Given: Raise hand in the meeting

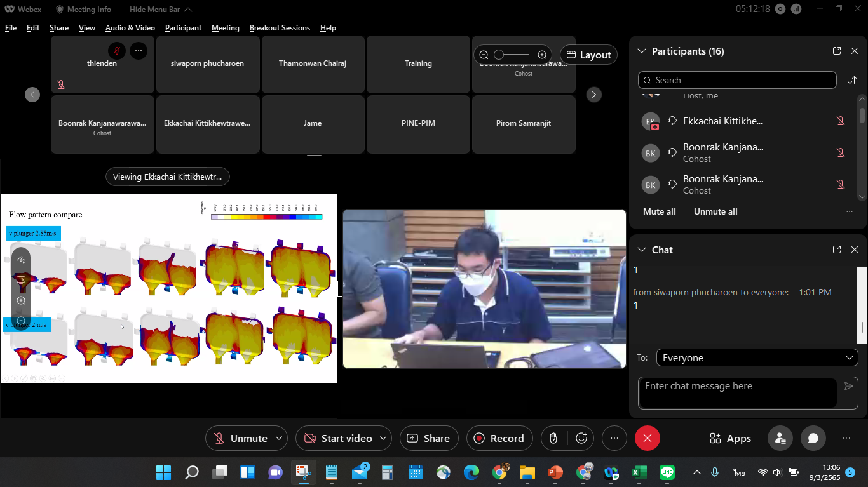Looking at the screenshot, I should (x=553, y=438).
